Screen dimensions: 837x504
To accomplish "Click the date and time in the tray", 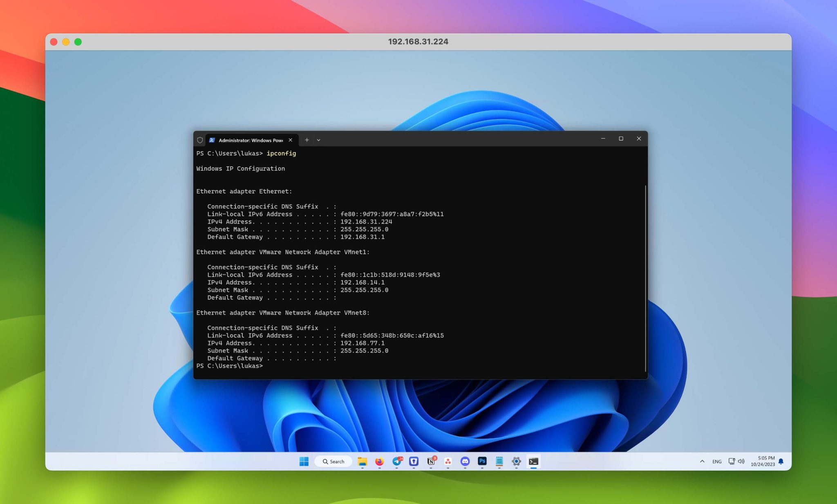I will pos(763,461).
